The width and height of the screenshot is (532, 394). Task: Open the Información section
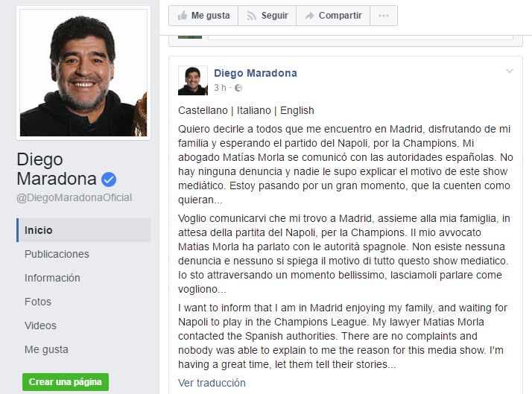coord(52,278)
